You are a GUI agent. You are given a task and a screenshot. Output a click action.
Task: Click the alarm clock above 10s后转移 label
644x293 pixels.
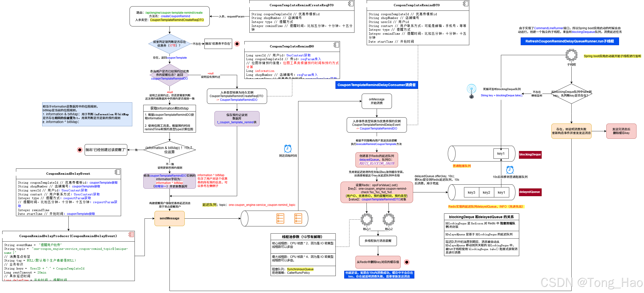click(x=510, y=170)
